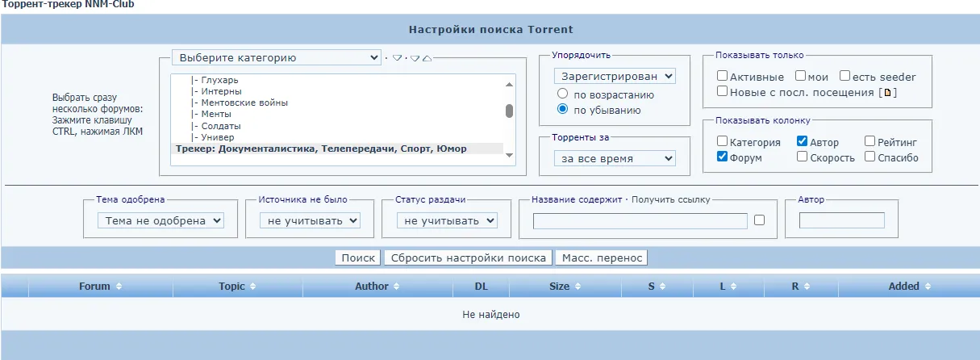The height and width of the screenshot is (360, 980).
Task: Uncheck the Автор column checkbox
Action: click(802, 141)
